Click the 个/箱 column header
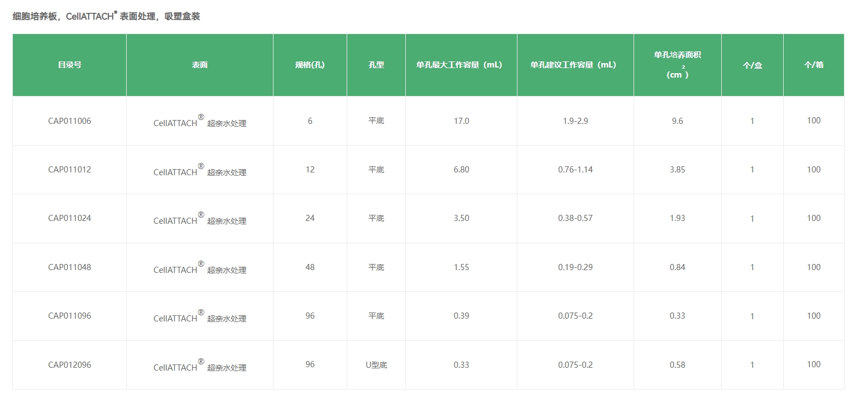The width and height of the screenshot is (868, 394). click(x=813, y=65)
